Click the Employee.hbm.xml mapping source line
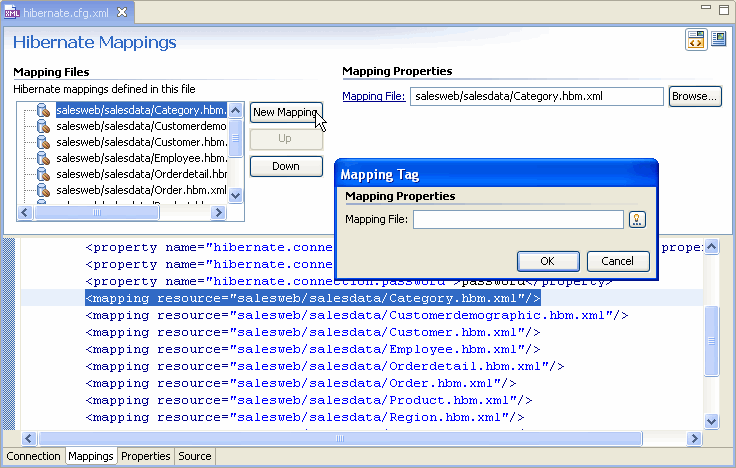736x468 pixels. click(x=313, y=349)
